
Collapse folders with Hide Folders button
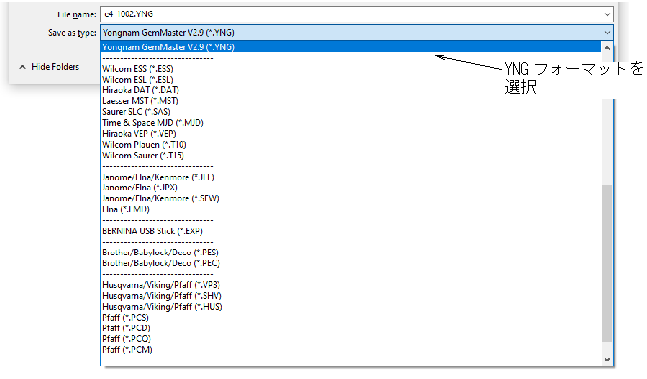[x=49, y=67]
